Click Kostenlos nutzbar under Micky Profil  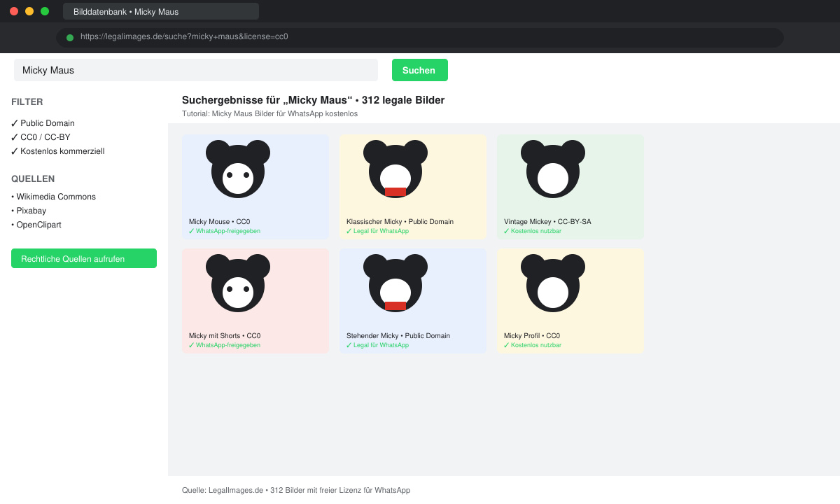click(x=532, y=345)
